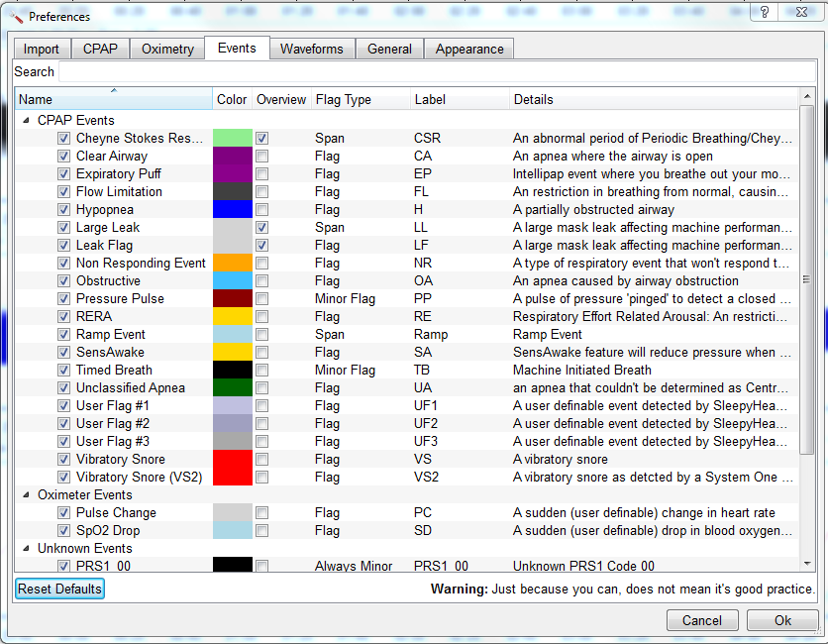The width and height of the screenshot is (828, 644).
Task: Collapse the CPAP Events group
Action: click(27, 121)
